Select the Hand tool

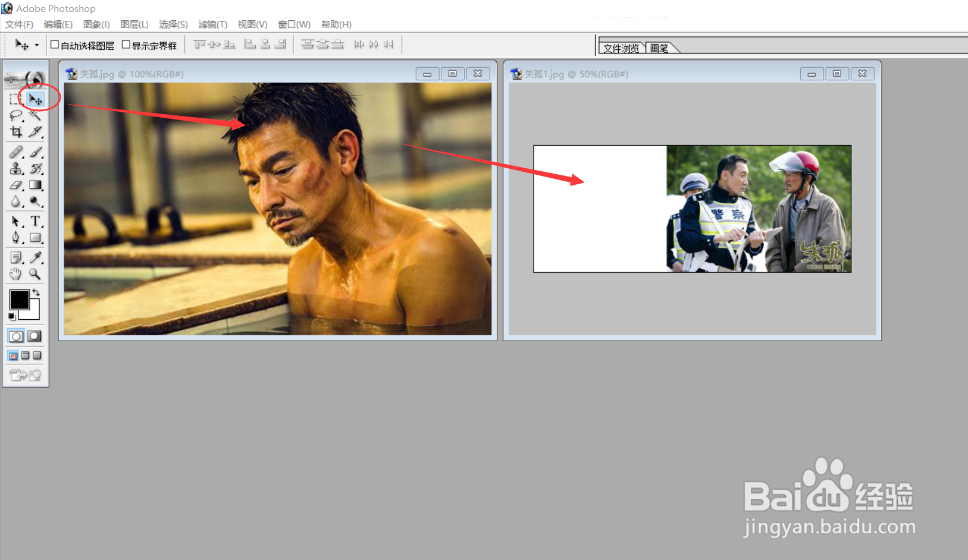click(16, 273)
